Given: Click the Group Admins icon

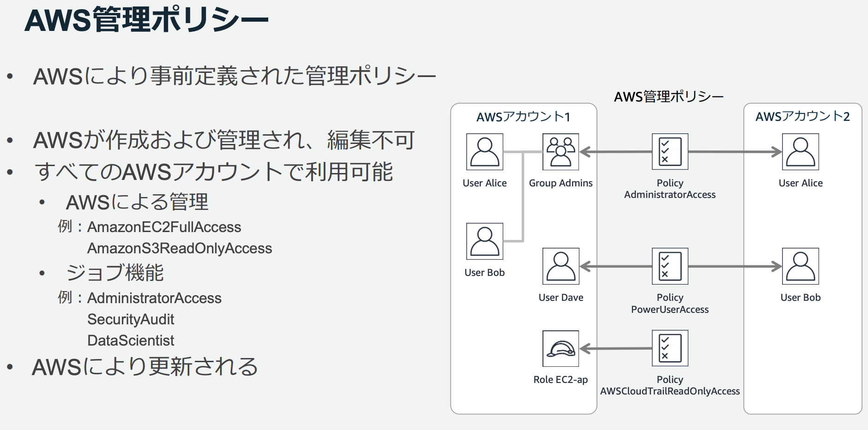Looking at the screenshot, I should (x=561, y=152).
